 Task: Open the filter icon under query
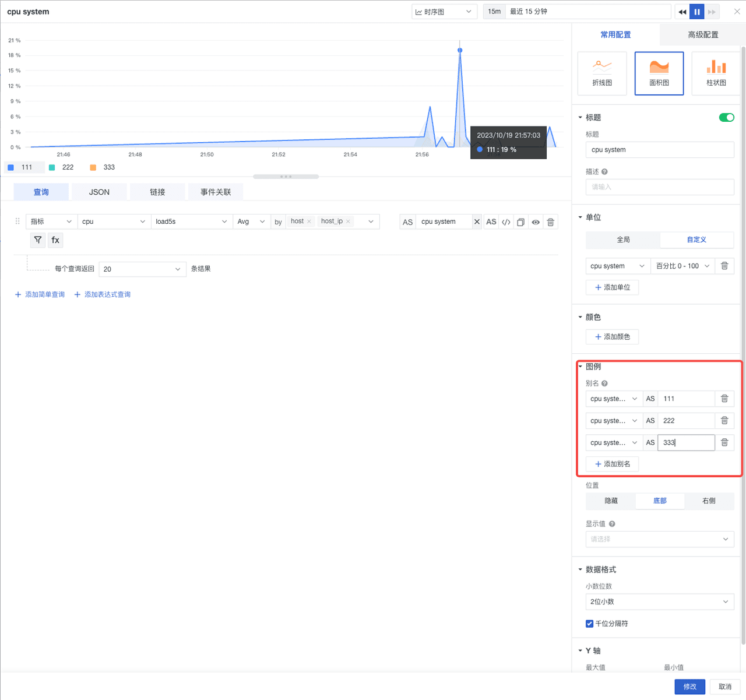38,240
